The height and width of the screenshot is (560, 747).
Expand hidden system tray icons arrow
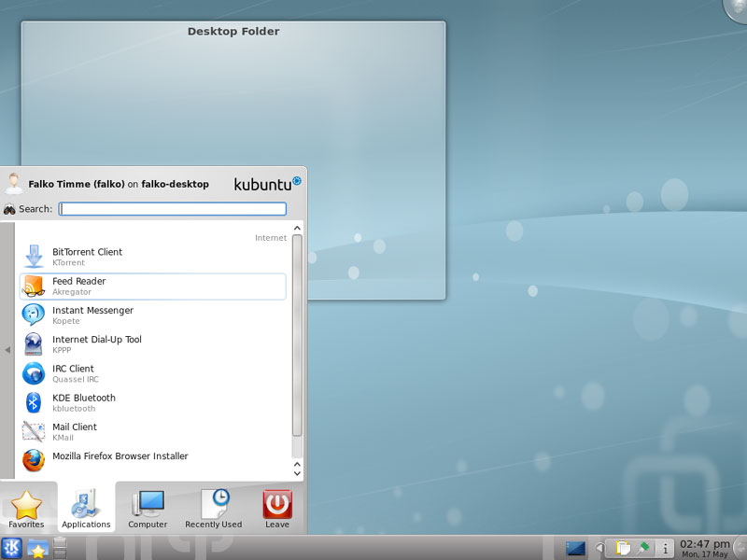click(600, 549)
